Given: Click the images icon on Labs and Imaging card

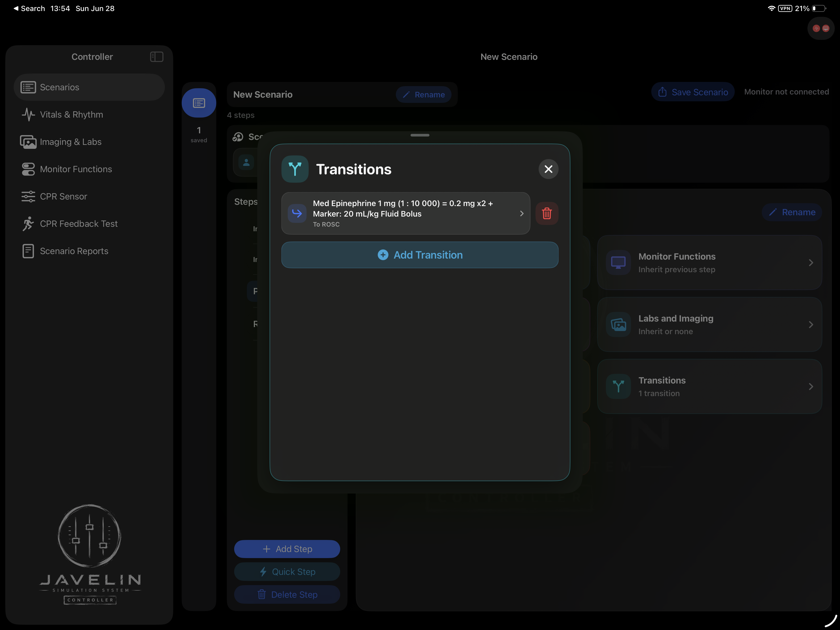Looking at the screenshot, I should 618,324.
